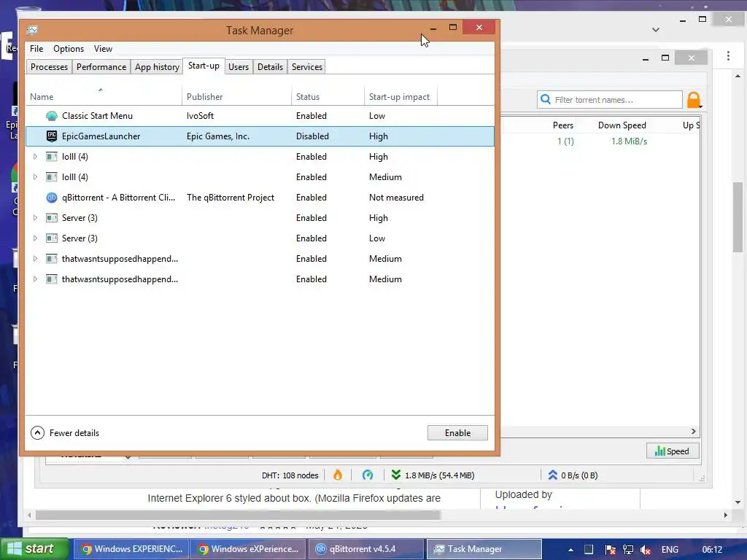747x560 pixels.
Task: Click the 06:12 taskbar clock
Action: (712, 550)
